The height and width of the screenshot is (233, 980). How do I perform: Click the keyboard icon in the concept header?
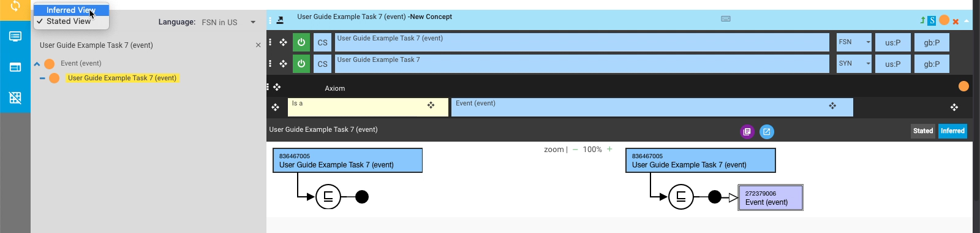pyautogui.click(x=726, y=18)
